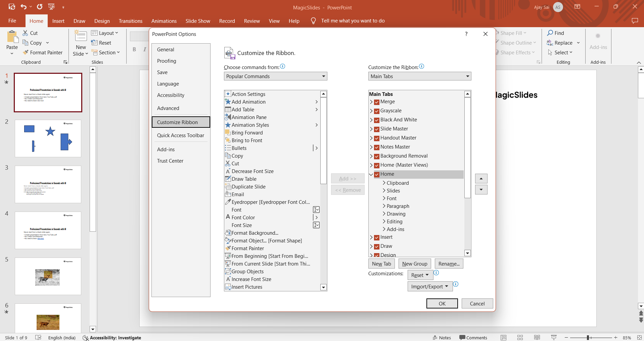Screen dimensions: 644x341
Task: Click the Move Down arrow button
Action: (481, 190)
